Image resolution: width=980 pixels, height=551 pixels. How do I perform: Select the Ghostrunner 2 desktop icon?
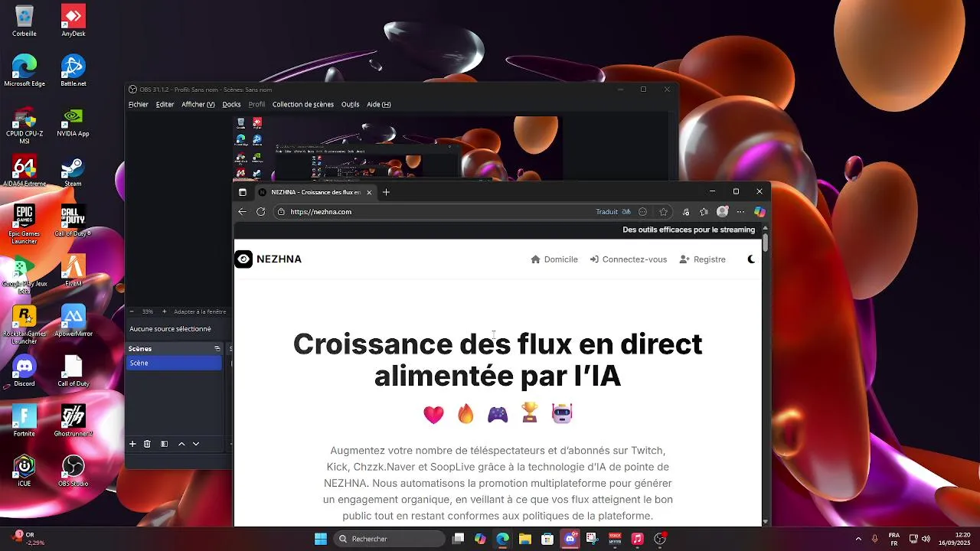tap(73, 420)
